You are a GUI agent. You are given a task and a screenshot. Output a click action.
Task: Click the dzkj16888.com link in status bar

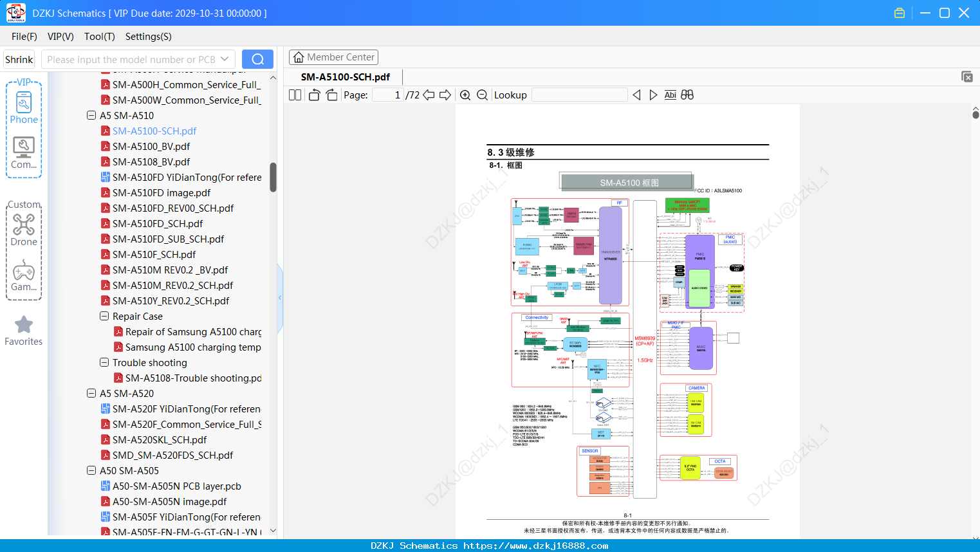coord(535,546)
